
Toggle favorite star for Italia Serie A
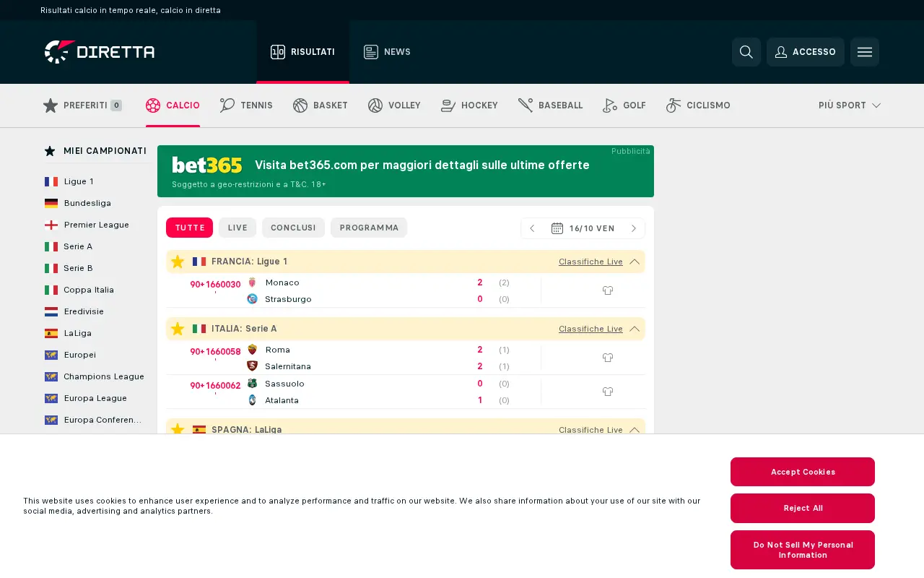(178, 329)
